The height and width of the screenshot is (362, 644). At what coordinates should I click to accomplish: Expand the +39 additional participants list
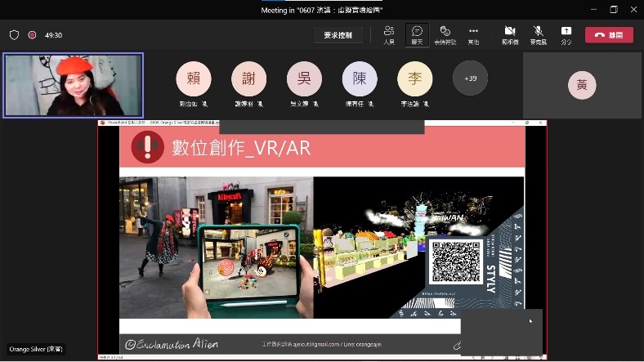tap(470, 78)
